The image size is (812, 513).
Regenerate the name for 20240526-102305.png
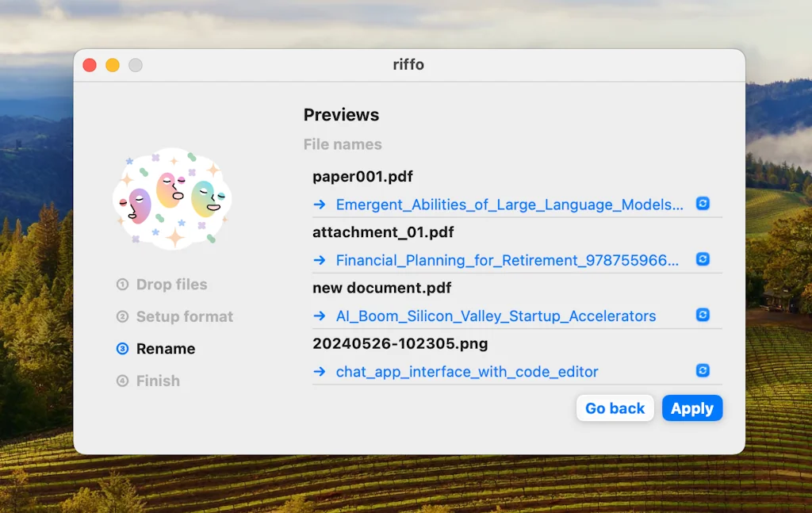tap(703, 370)
